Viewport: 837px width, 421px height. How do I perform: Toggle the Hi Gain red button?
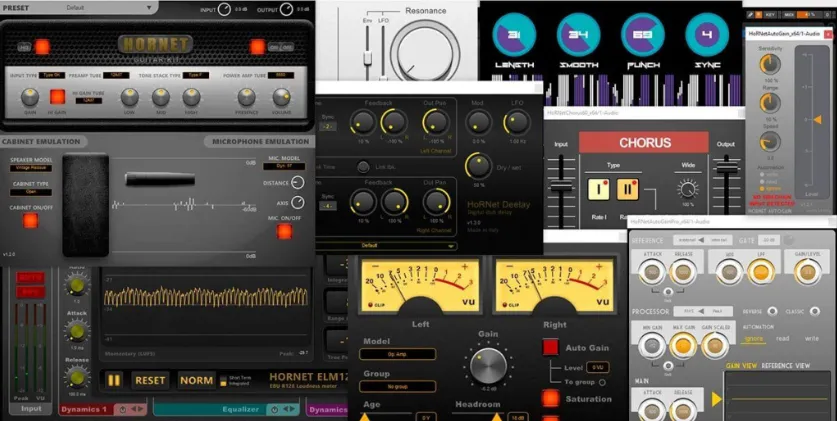tap(57, 97)
